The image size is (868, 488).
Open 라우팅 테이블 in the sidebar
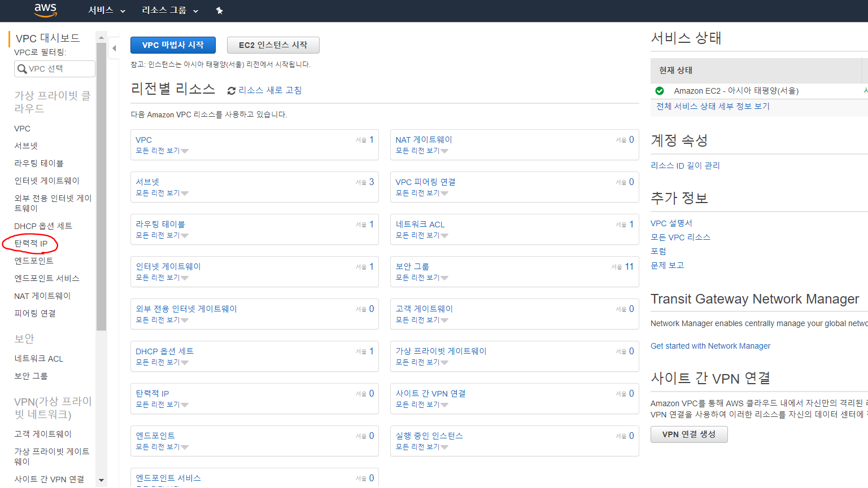[x=39, y=163]
